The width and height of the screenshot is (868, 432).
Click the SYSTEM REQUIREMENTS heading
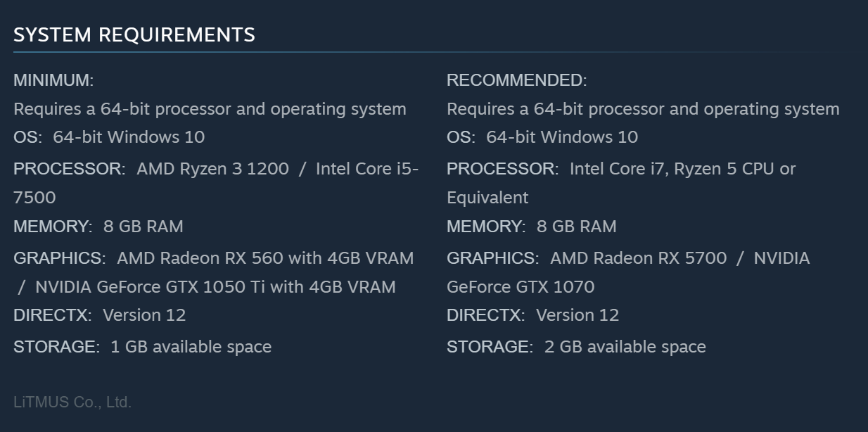[134, 34]
